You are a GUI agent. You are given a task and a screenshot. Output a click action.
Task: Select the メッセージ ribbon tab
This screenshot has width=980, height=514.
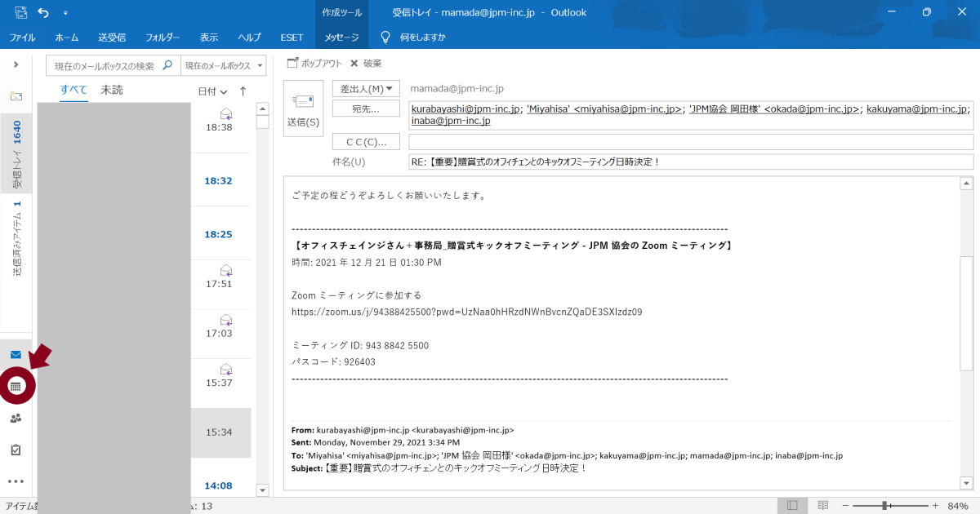coord(341,38)
